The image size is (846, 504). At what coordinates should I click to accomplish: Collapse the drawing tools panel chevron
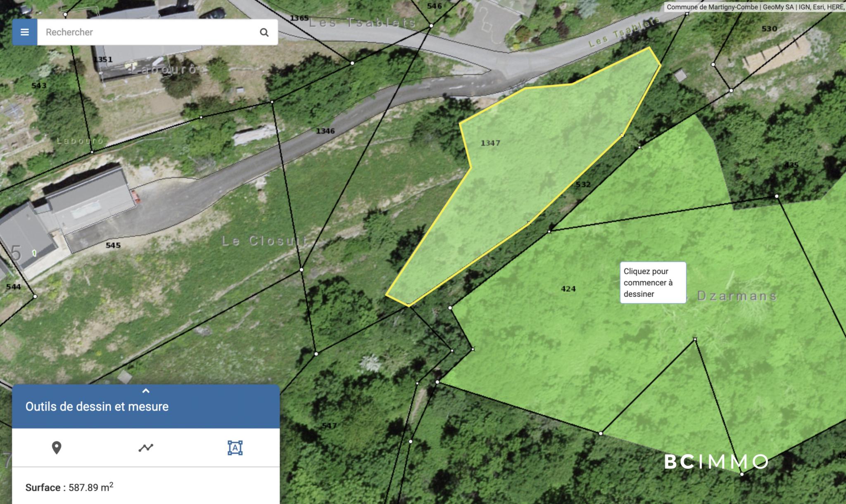point(146,391)
